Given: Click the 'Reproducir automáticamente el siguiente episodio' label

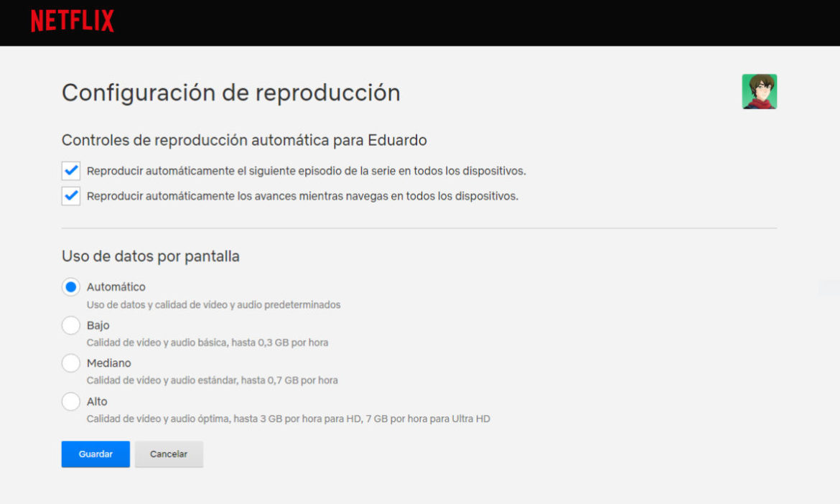Looking at the screenshot, I should click(x=306, y=171).
